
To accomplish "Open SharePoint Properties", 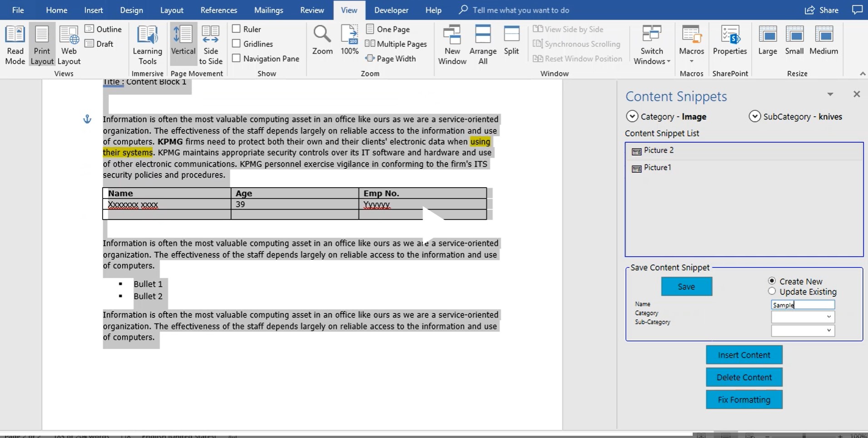I will click(x=730, y=41).
